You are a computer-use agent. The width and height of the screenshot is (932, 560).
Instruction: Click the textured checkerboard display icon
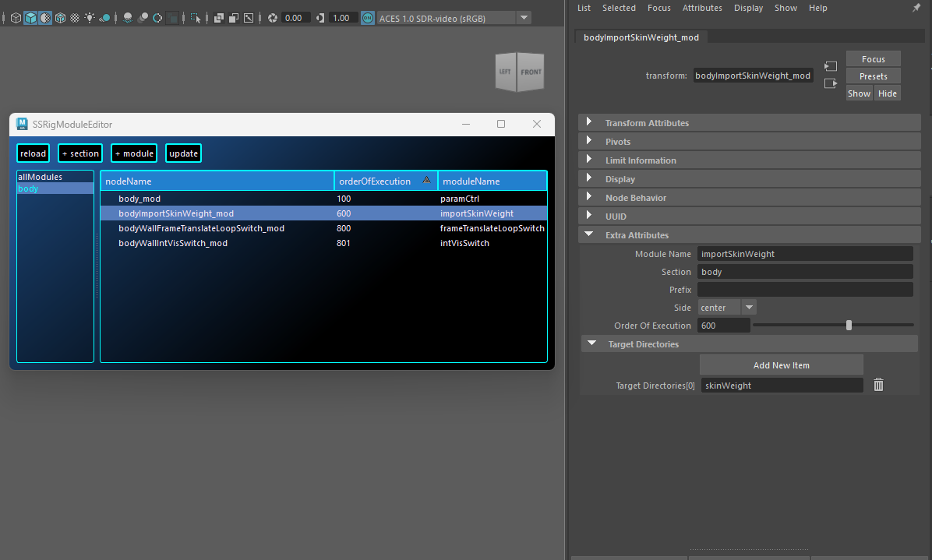click(x=75, y=17)
